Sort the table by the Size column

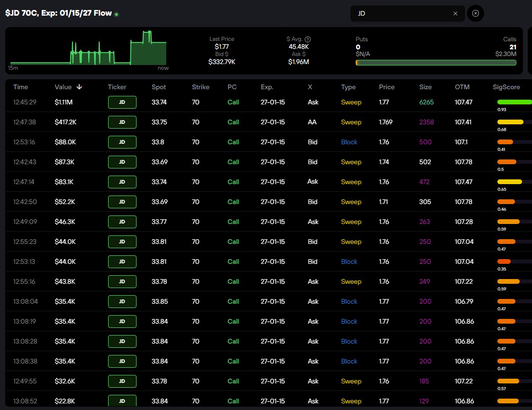click(x=425, y=87)
